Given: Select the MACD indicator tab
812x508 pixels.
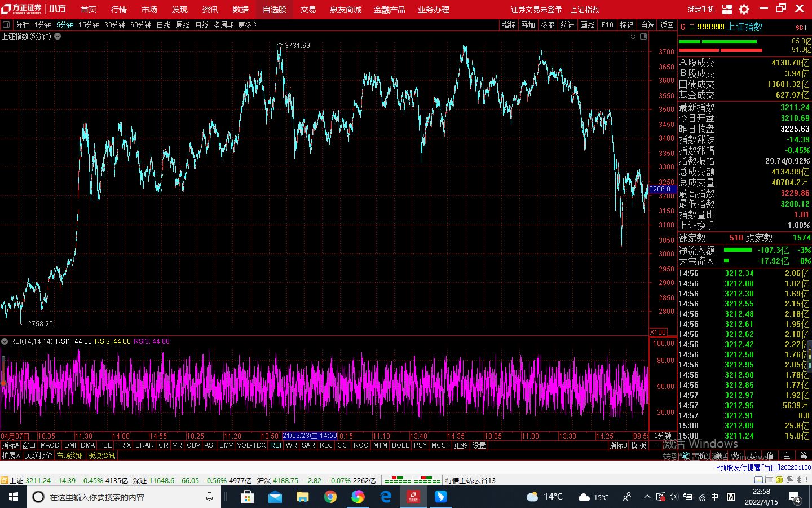Looking at the screenshot, I should click(50, 445).
